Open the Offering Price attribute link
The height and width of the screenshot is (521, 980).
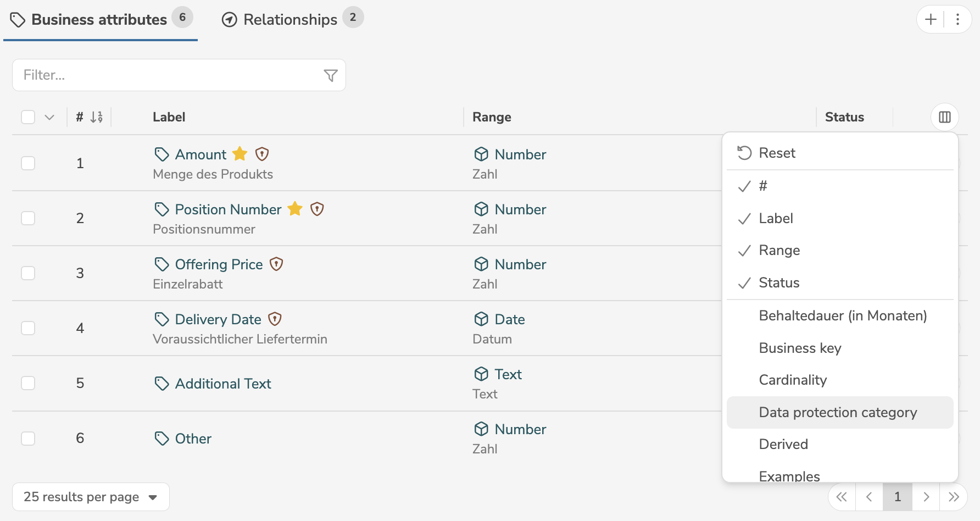coord(219,264)
